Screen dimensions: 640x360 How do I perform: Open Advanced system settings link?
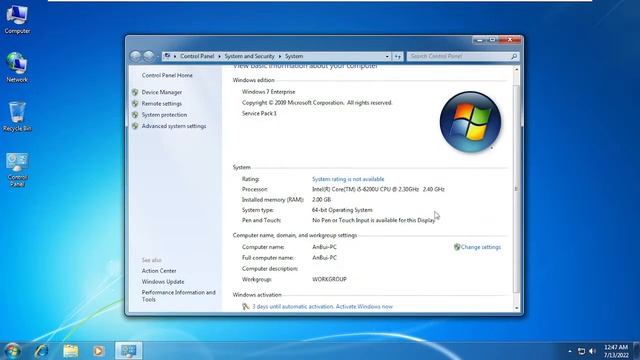(174, 126)
